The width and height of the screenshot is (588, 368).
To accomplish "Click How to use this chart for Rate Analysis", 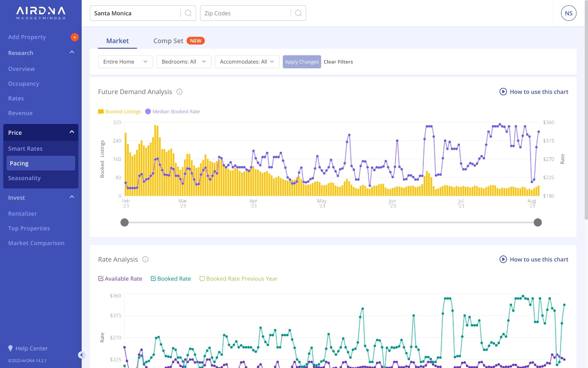I will (x=539, y=259).
